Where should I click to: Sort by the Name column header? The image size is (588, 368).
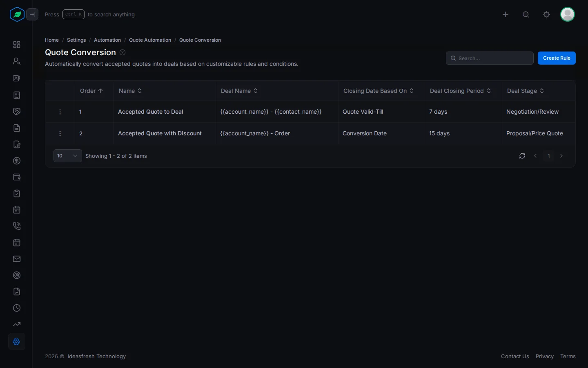pyautogui.click(x=130, y=91)
